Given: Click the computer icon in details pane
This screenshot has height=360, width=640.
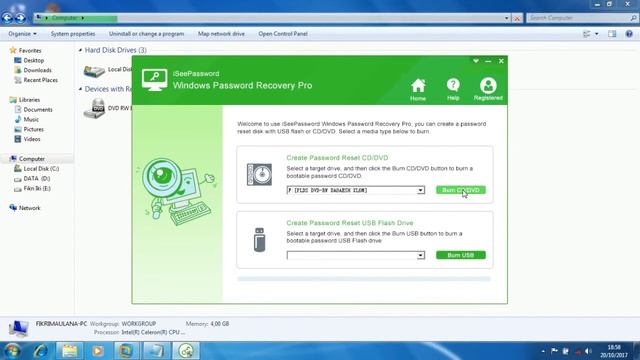Looking at the screenshot, I should pyautogui.click(x=18, y=328).
